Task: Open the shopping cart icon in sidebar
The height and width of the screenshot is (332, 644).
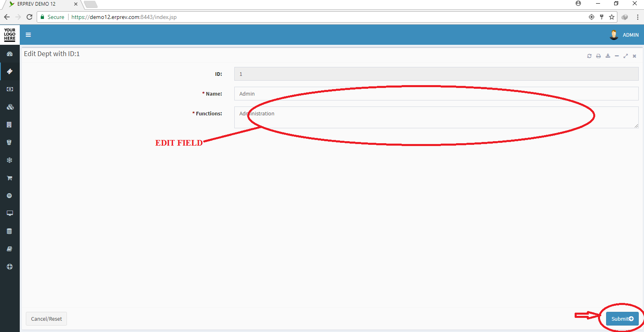Action: click(x=10, y=178)
